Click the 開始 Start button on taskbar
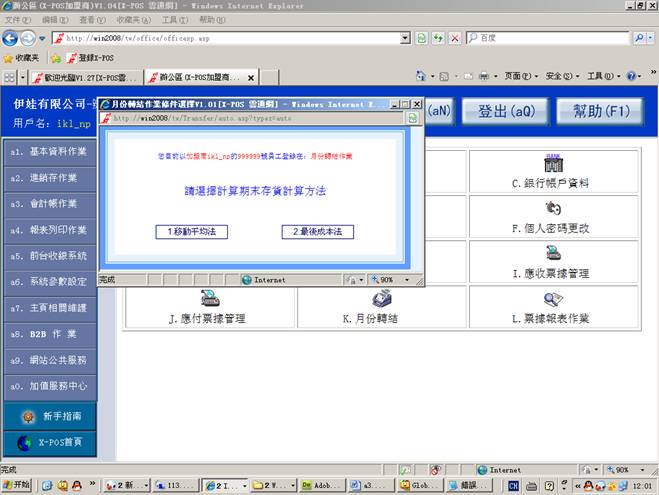659x495 pixels. (x=17, y=485)
